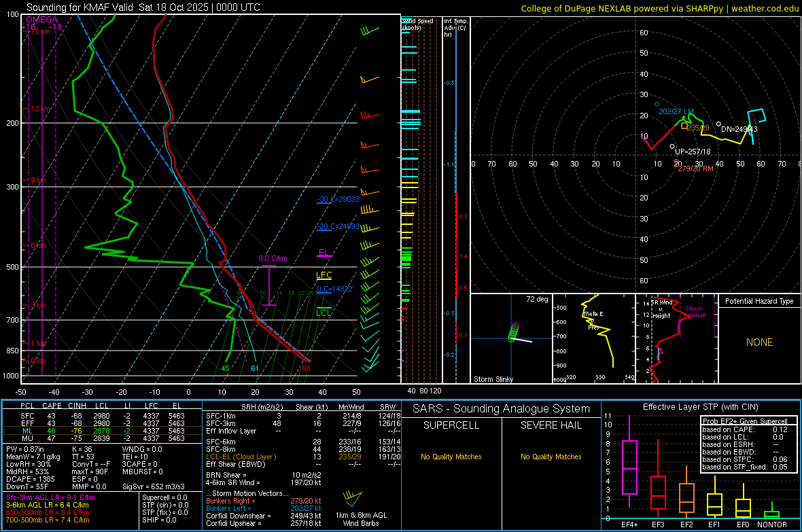Click the based on CAPE: 0.12 line
Image resolution: width=802 pixels, height=532 pixels.
745,429
